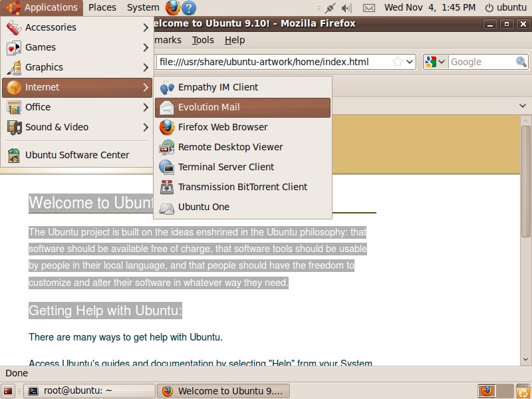Click the Transmission BitTorrent Client icon
532x399 pixels.
point(167,187)
